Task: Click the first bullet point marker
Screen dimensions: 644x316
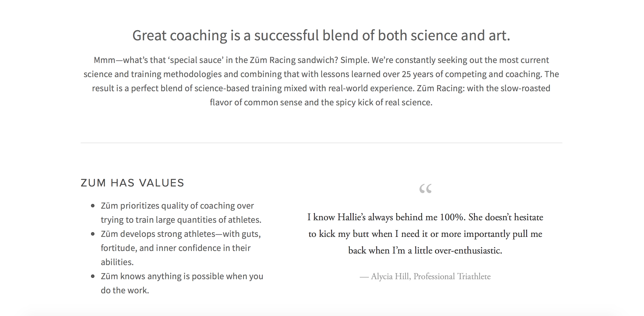Action: coord(93,206)
